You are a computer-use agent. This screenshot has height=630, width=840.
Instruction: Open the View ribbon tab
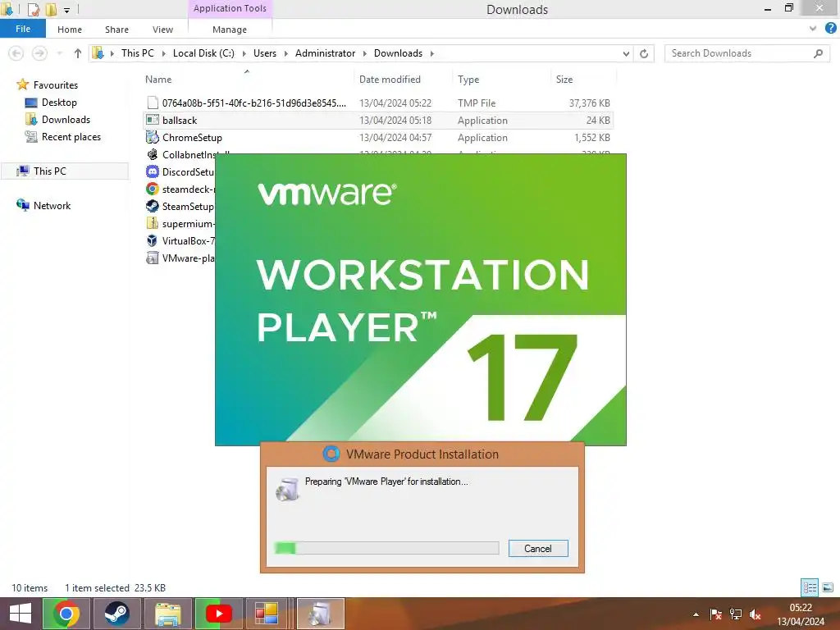(x=162, y=30)
